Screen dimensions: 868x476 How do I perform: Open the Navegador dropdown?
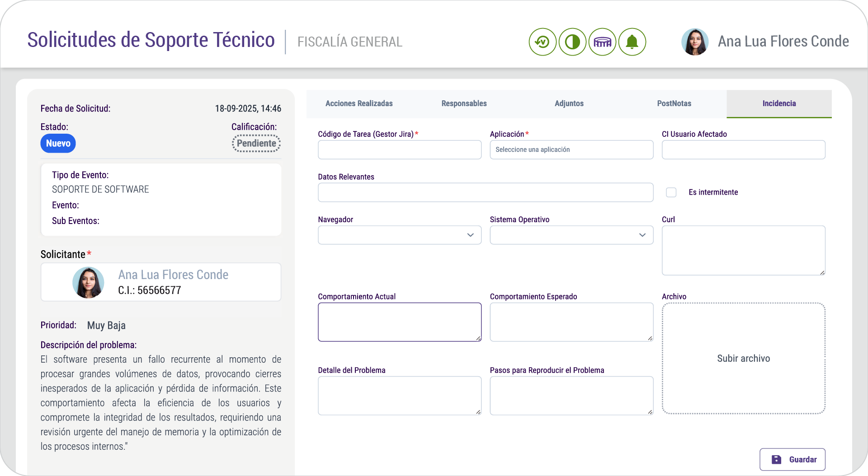click(x=399, y=235)
